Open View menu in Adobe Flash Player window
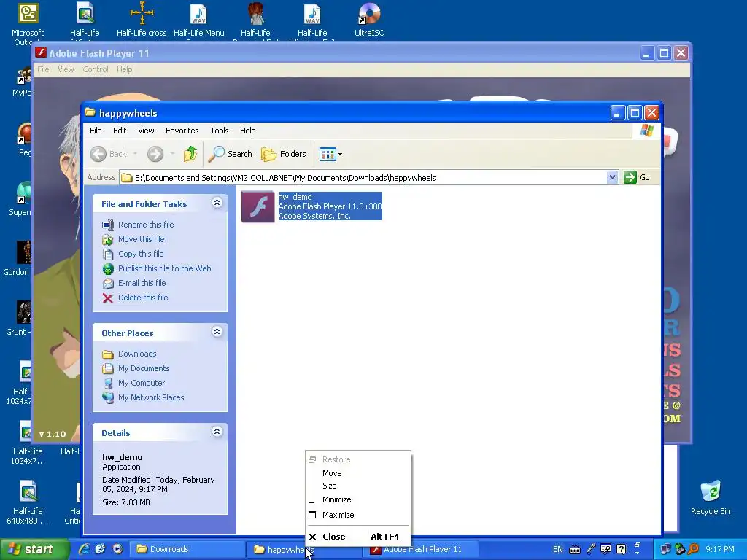The height and width of the screenshot is (560, 747). coord(66,69)
